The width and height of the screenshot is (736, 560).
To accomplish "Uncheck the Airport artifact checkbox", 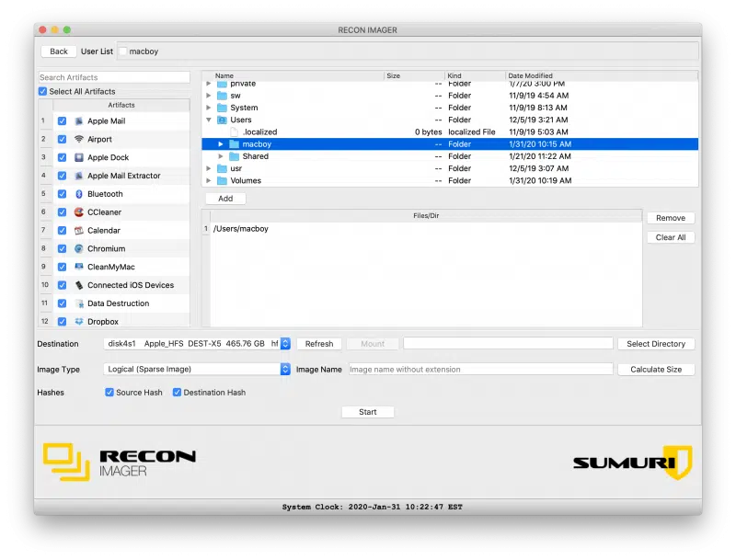I will coord(62,139).
